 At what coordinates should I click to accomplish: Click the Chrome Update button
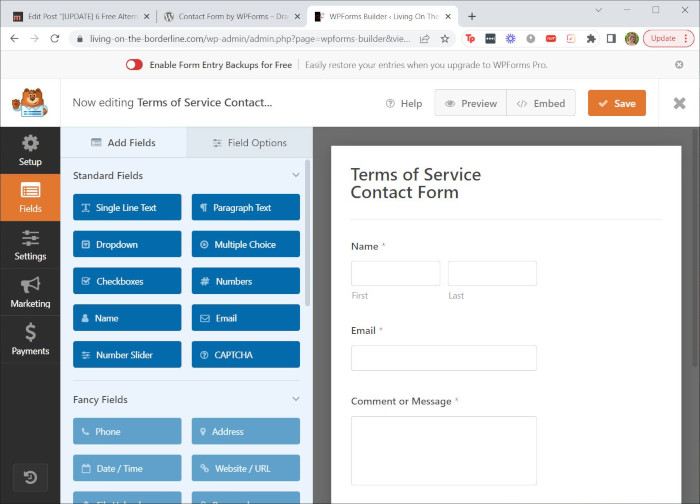coord(668,39)
